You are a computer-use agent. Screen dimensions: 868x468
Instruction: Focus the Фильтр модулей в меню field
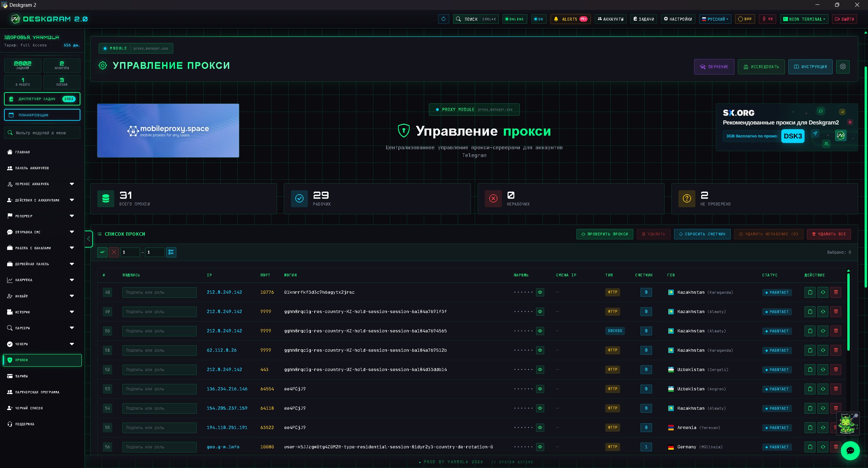coord(42,133)
